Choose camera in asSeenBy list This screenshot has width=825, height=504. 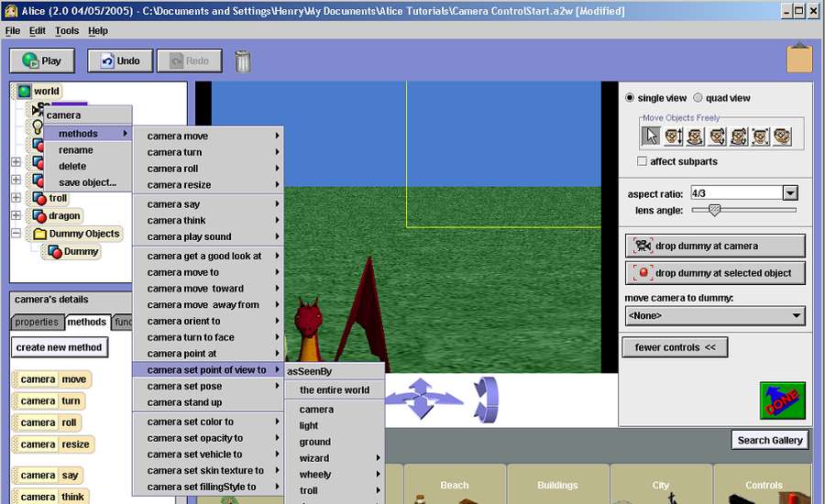pos(335,410)
